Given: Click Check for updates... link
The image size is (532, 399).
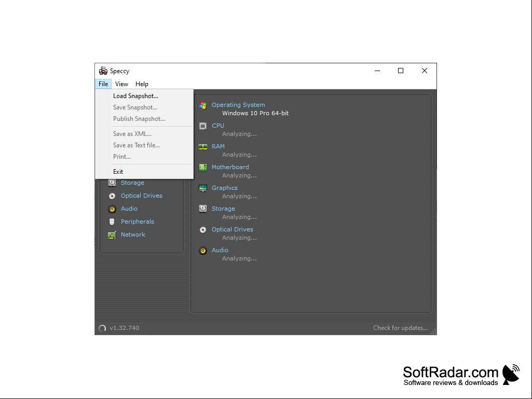Looking at the screenshot, I should pos(400,328).
